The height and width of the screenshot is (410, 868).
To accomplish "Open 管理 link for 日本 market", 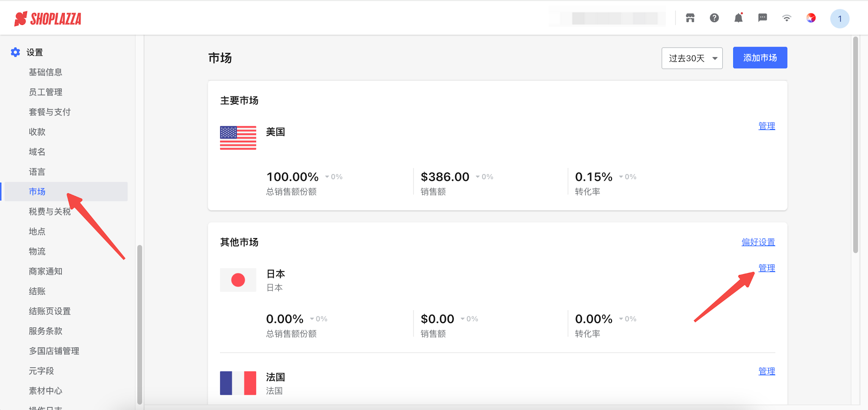I will pos(766,268).
